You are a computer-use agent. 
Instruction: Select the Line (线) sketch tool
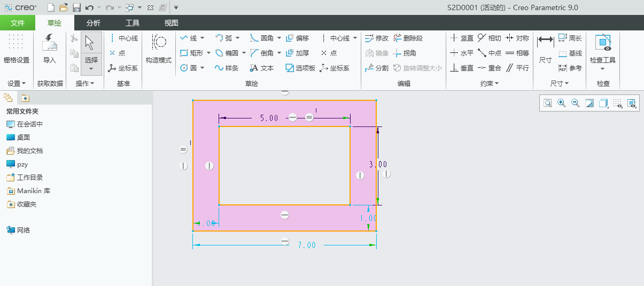189,38
